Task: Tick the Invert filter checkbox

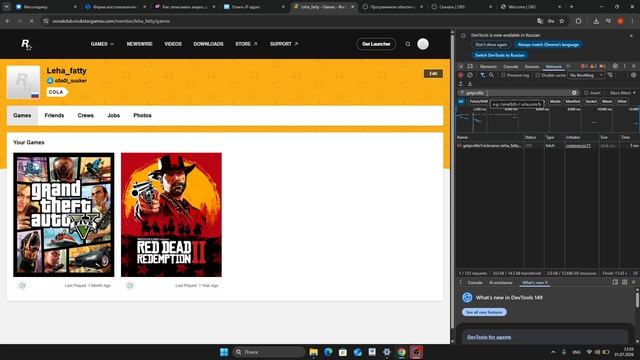Action: pyautogui.click(x=586, y=93)
